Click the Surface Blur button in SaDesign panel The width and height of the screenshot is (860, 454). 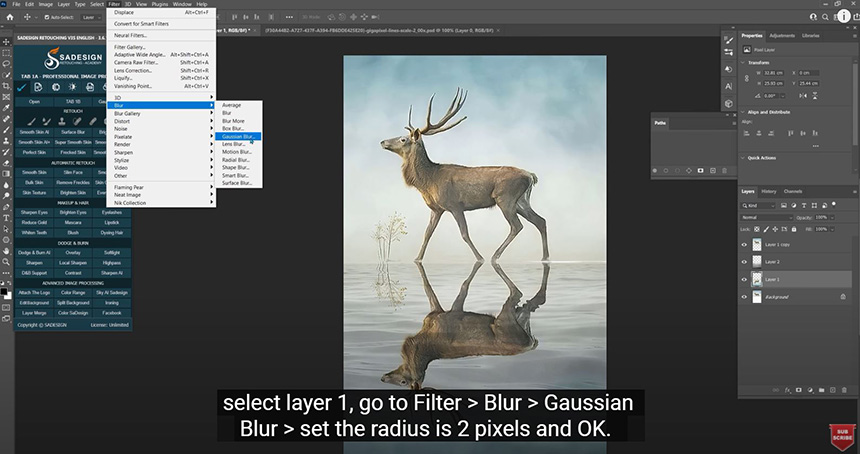pyautogui.click(x=72, y=132)
